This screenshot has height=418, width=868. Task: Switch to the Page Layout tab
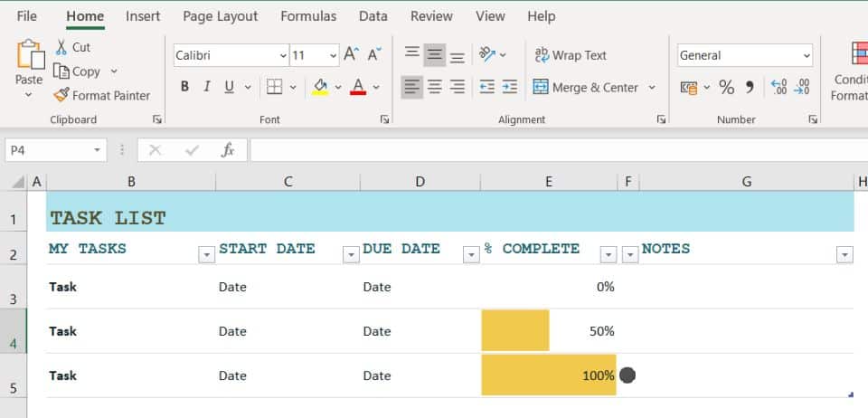[x=221, y=16]
